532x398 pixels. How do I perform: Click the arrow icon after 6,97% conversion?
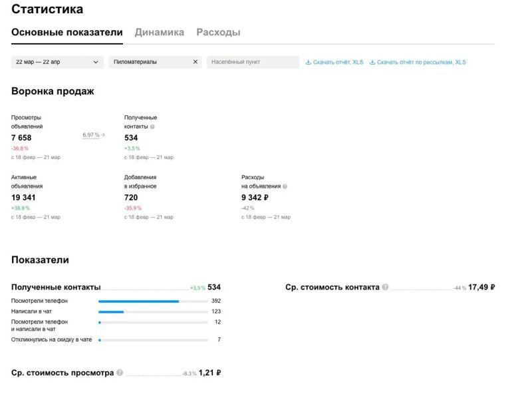point(103,135)
